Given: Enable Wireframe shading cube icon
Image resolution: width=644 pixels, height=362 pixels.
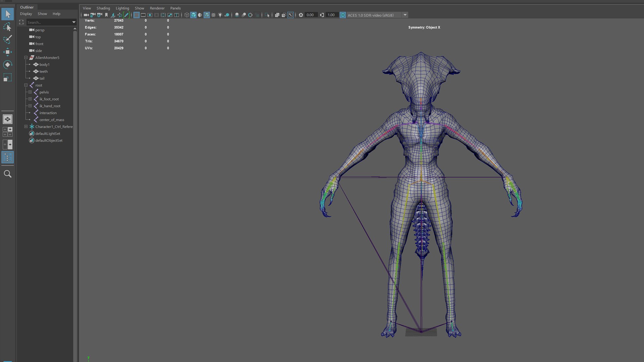Looking at the screenshot, I should coord(187,15).
